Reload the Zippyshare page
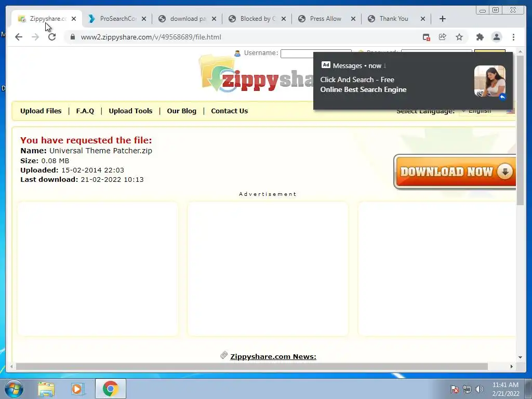Screen dimensions: 532x399 tap(52, 37)
